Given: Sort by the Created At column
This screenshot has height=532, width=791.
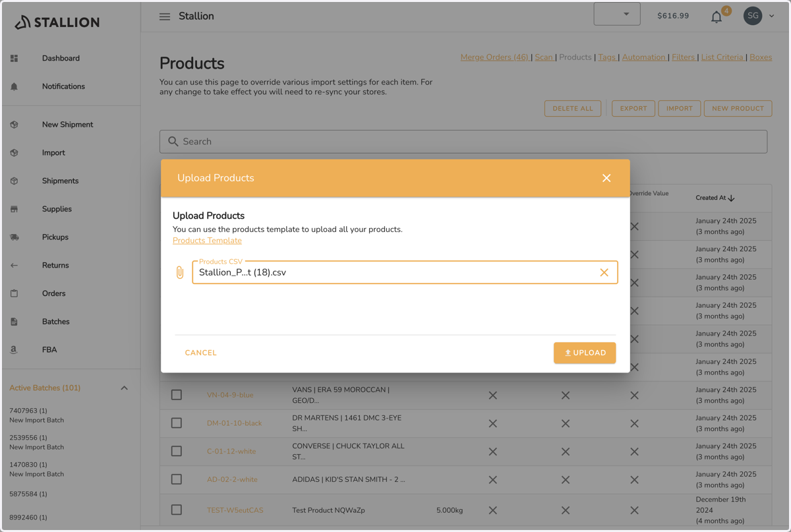Looking at the screenshot, I should pos(715,198).
